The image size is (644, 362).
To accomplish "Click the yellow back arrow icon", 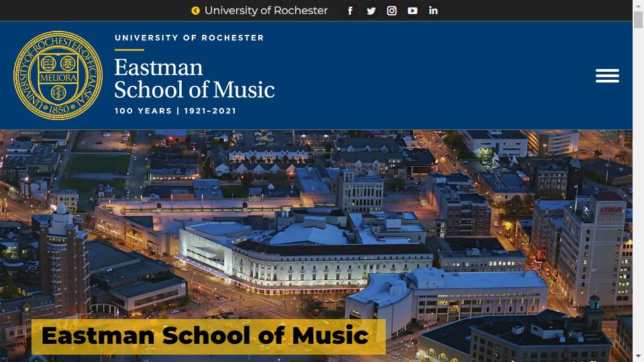I will 195,11.
